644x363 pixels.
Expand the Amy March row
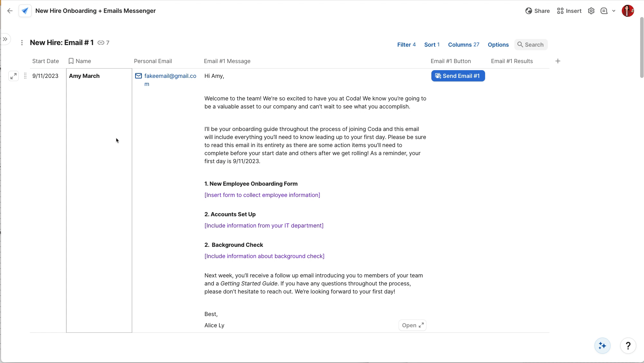(14, 76)
